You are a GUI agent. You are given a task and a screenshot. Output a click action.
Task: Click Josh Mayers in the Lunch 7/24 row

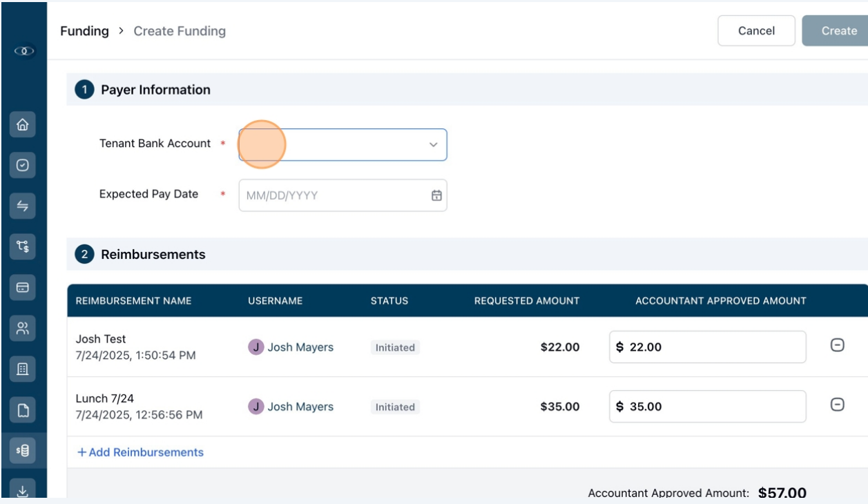click(300, 407)
